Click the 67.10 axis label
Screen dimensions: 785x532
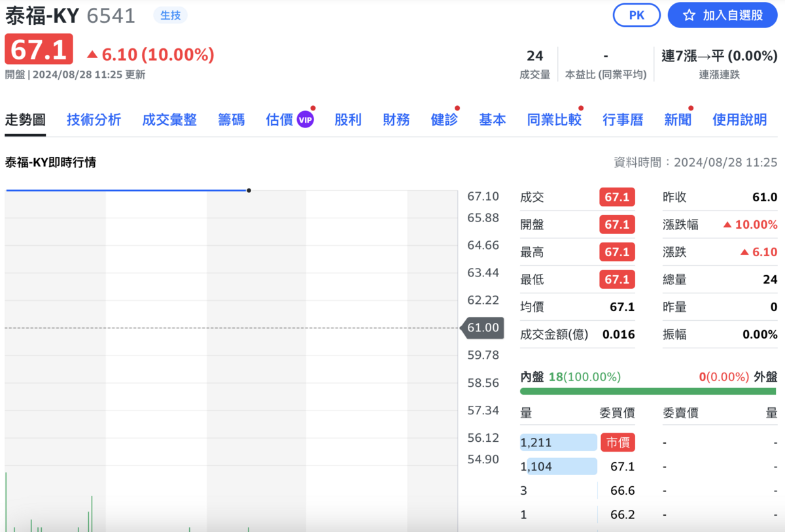click(483, 197)
